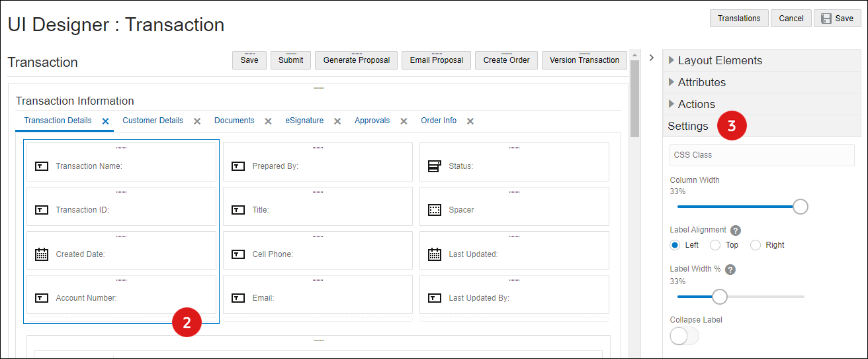Click the floppy disk icon in top Save button

click(x=827, y=19)
